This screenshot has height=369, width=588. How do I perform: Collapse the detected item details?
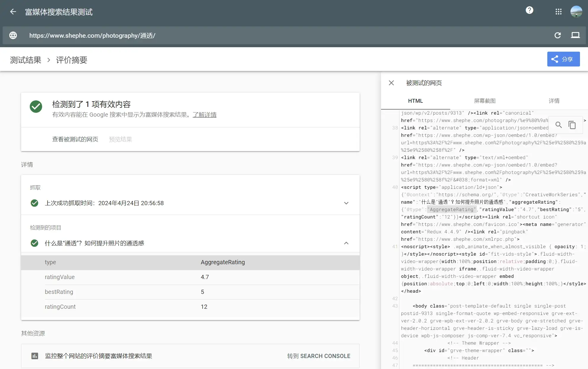(346, 243)
